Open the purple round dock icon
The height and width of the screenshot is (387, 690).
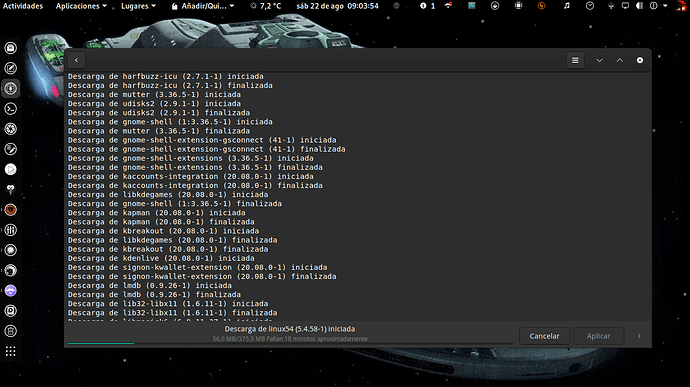tap(11, 291)
